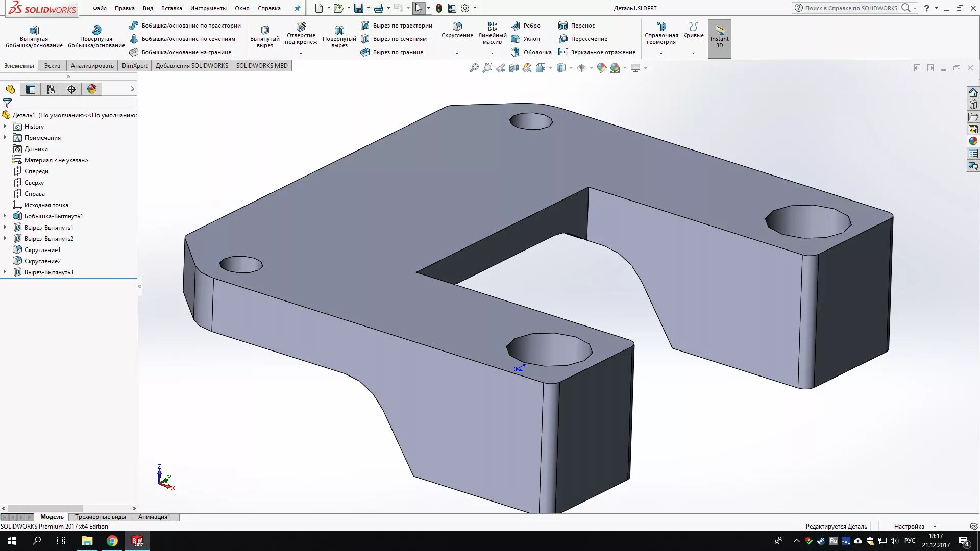Pin the menu bar with pushpin icon
The image size is (980, 551).
click(297, 8)
